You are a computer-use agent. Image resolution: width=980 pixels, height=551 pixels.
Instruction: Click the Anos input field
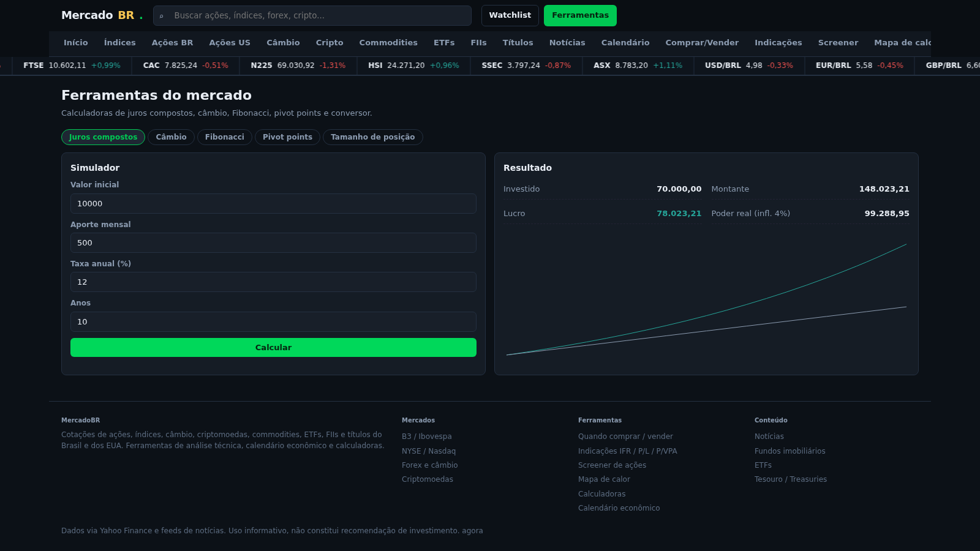click(273, 322)
